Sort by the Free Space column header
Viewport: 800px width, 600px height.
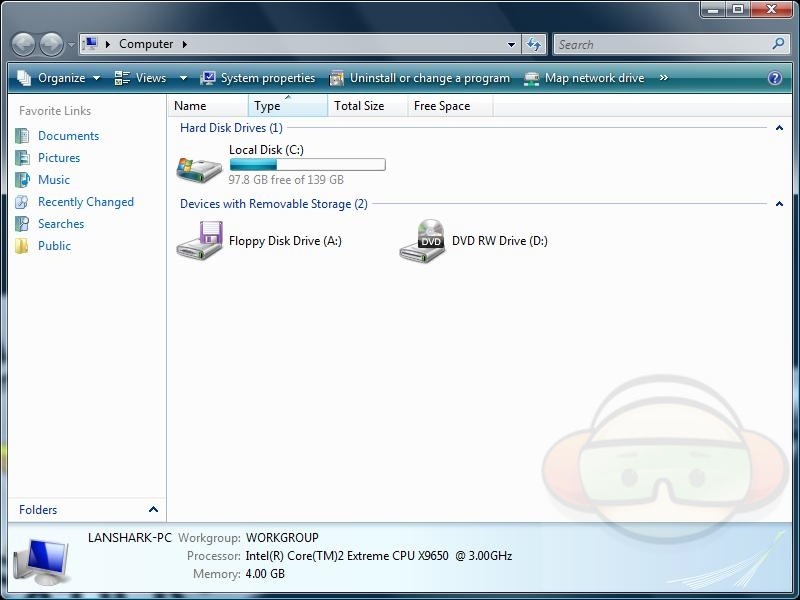pos(442,106)
